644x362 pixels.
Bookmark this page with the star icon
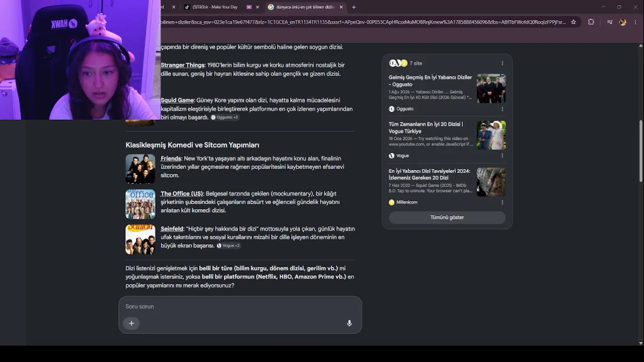[573, 22]
